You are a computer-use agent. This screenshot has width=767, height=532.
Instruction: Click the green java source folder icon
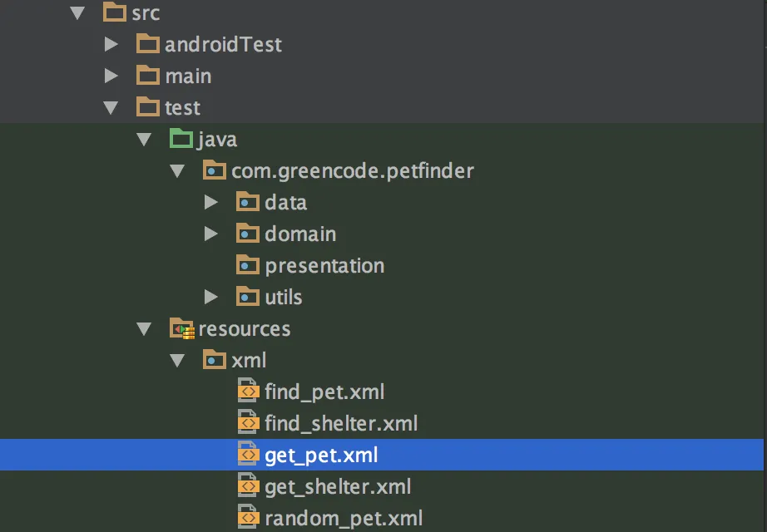pyautogui.click(x=181, y=139)
